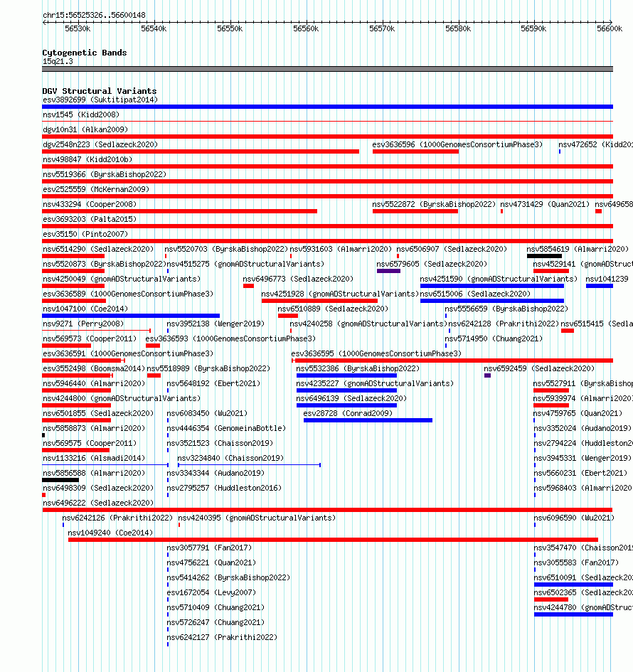Click the chr15:56525326..56600148 region label
The width and height of the screenshot is (633, 672).
(94, 15)
